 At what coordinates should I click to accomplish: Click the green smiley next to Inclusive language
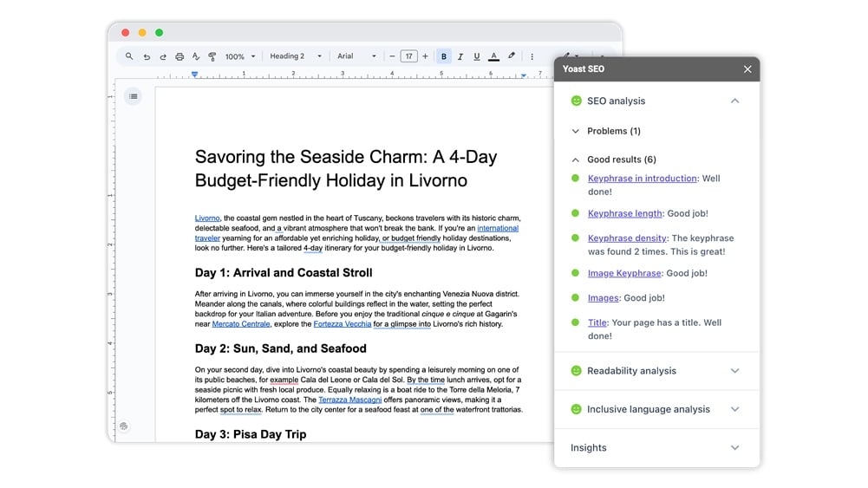pyautogui.click(x=577, y=409)
